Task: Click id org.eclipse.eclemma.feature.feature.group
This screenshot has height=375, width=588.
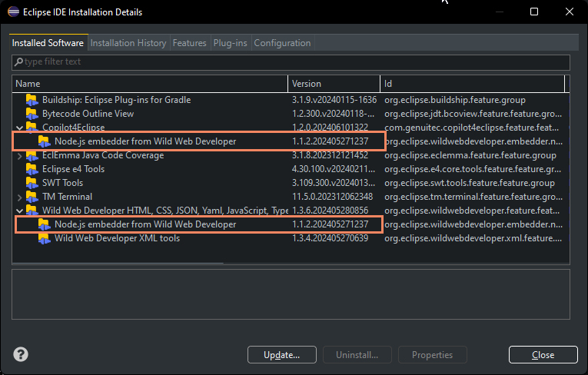Action: (470, 156)
